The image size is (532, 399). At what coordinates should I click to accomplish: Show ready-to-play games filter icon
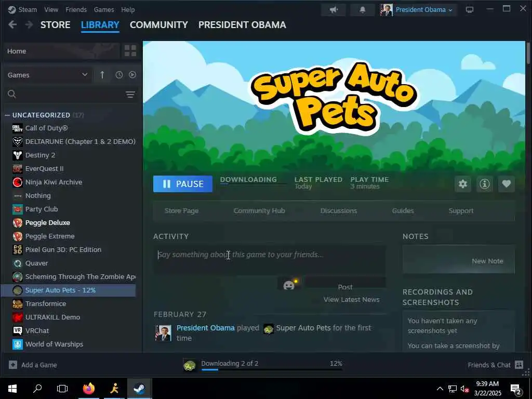click(x=132, y=75)
